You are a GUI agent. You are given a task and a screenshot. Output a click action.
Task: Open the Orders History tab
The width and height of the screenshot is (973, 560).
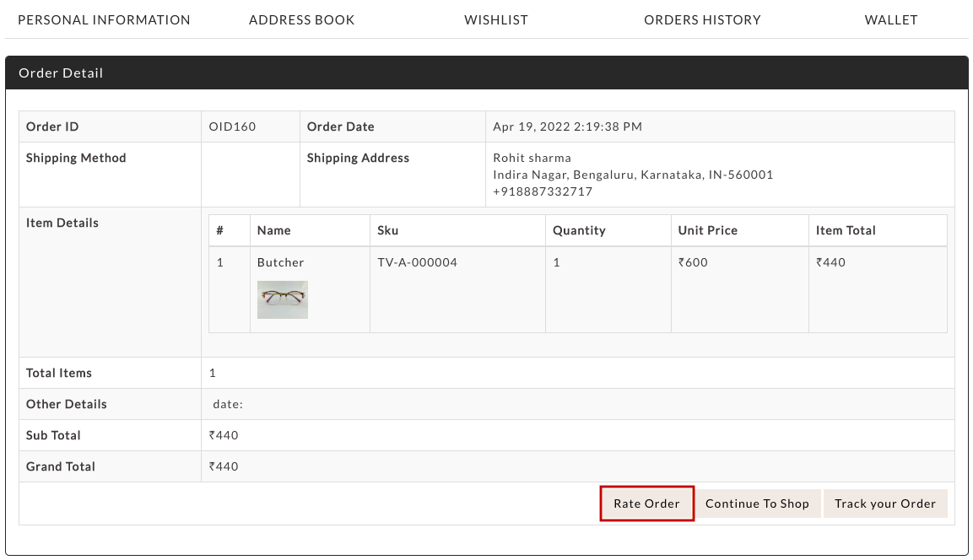702,19
